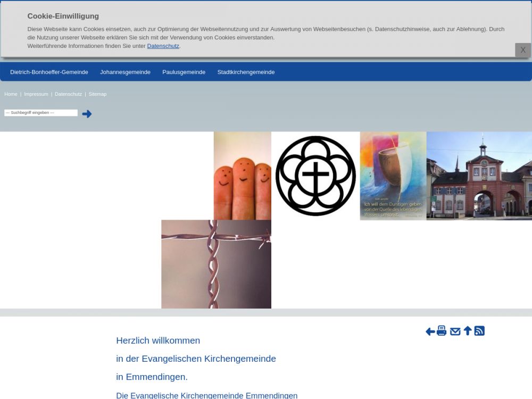Select the town gate building photo
The width and height of the screenshot is (532, 399).
point(479,176)
